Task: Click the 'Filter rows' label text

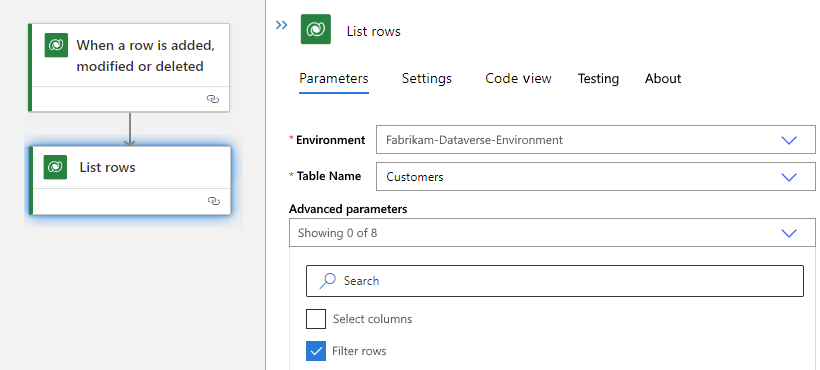Action: click(x=359, y=351)
